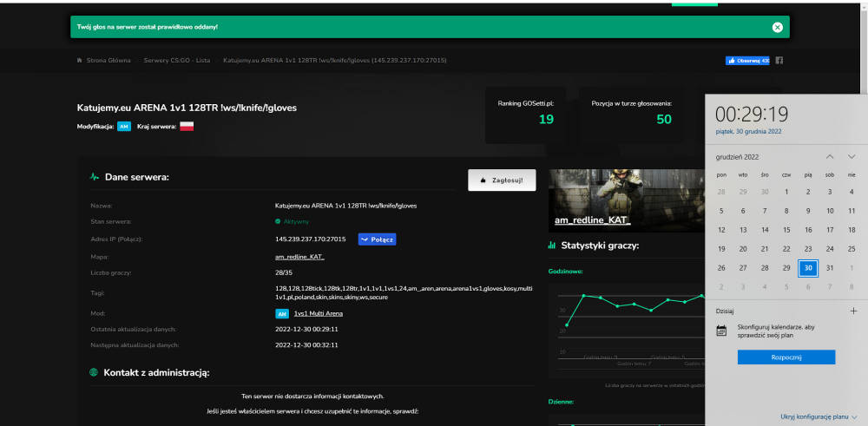Connect with the Połącz button

(377, 239)
